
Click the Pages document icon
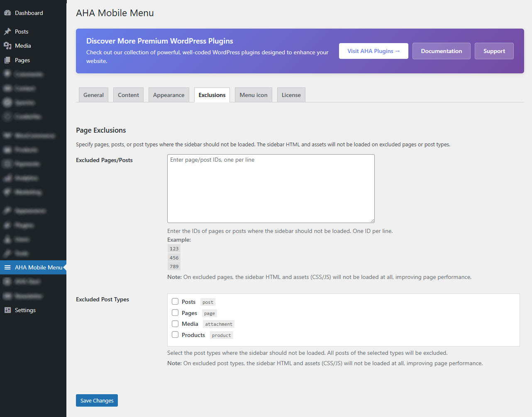pyautogui.click(x=7, y=60)
